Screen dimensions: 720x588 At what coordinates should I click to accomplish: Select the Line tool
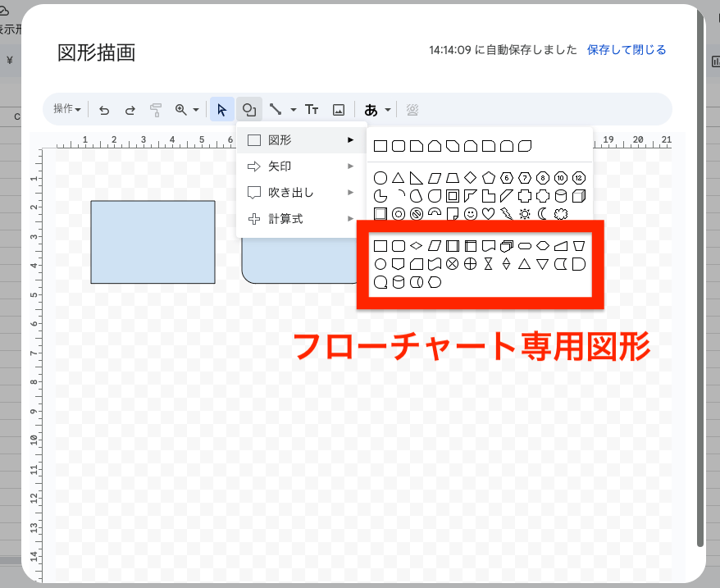coord(276,108)
